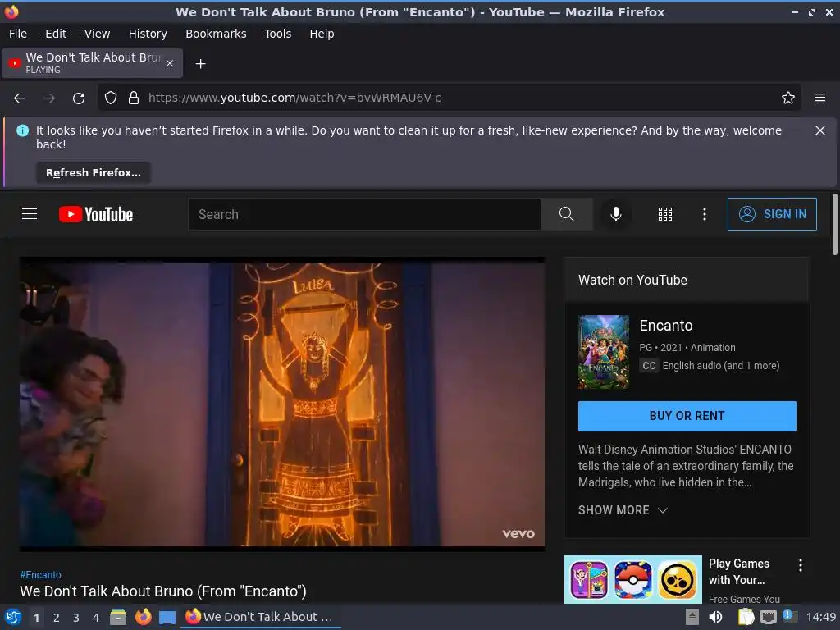840x630 pixels.
Task: Open the tracking protection shield icon
Action: tap(111, 98)
